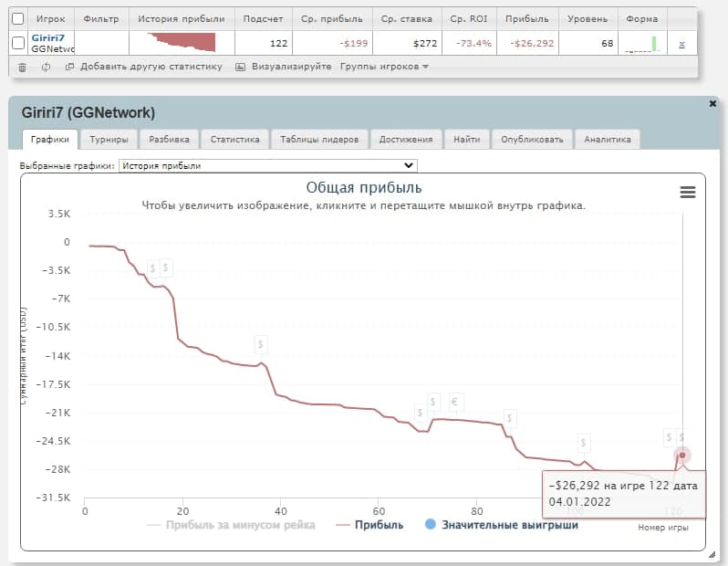Switch to the Турниры tab

click(109, 140)
